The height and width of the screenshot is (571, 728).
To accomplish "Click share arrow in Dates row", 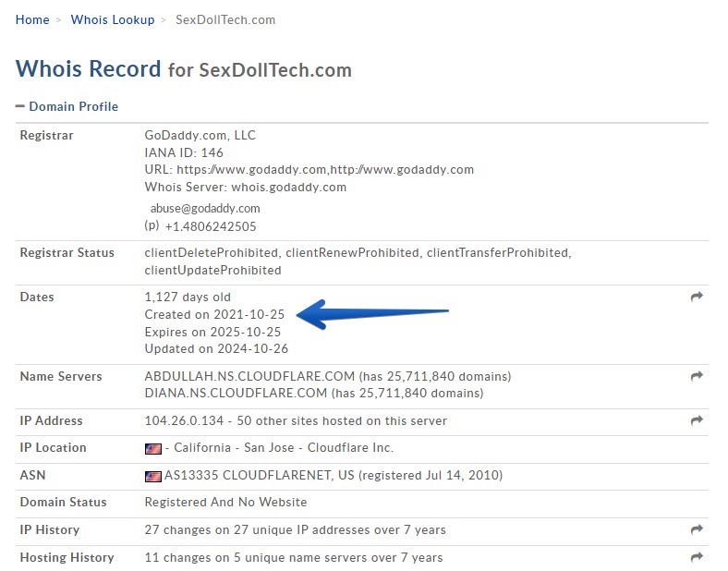I will 697,297.
